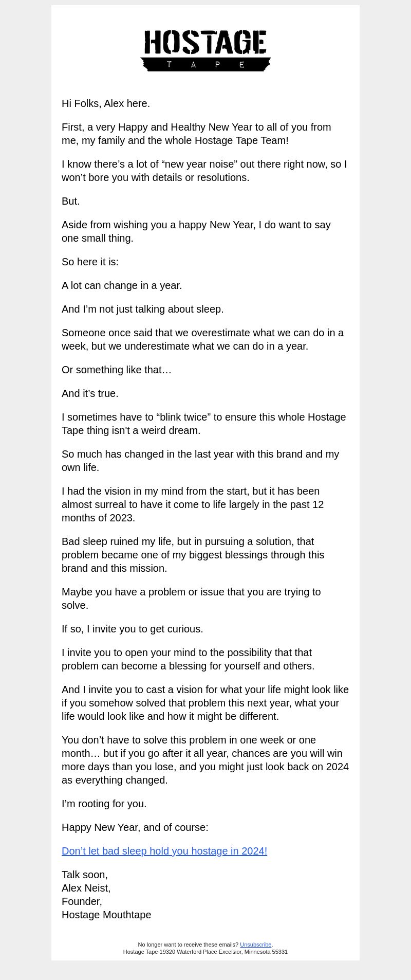
Task: Click the "Hostage Mouthtape" signature line
Action: tap(106, 915)
